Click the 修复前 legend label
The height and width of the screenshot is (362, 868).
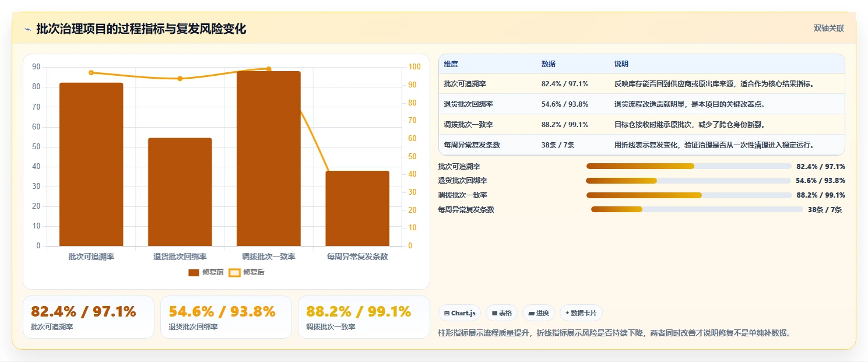click(x=213, y=272)
